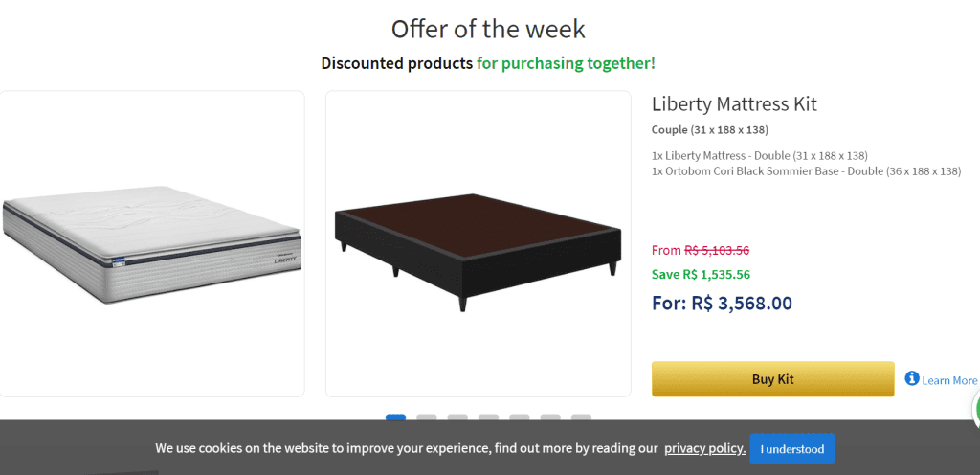Accept cookies with I understood
The height and width of the screenshot is (475, 980).
tap(791, 448)
